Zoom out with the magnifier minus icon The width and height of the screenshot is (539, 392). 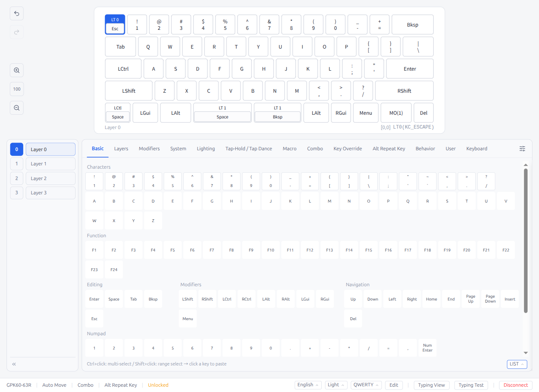(x=17, y=108)
